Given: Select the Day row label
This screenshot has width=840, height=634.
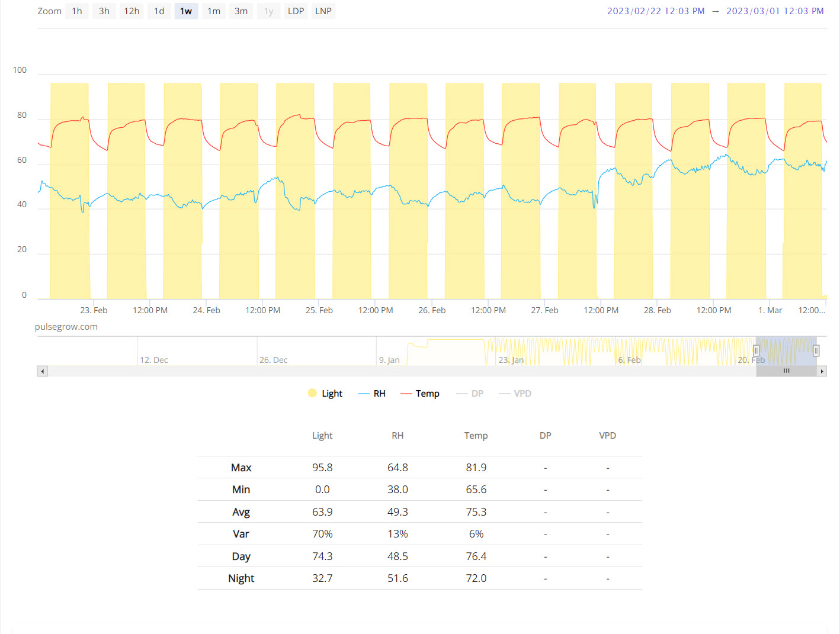Looking at the screenshot, I should 241,556.
